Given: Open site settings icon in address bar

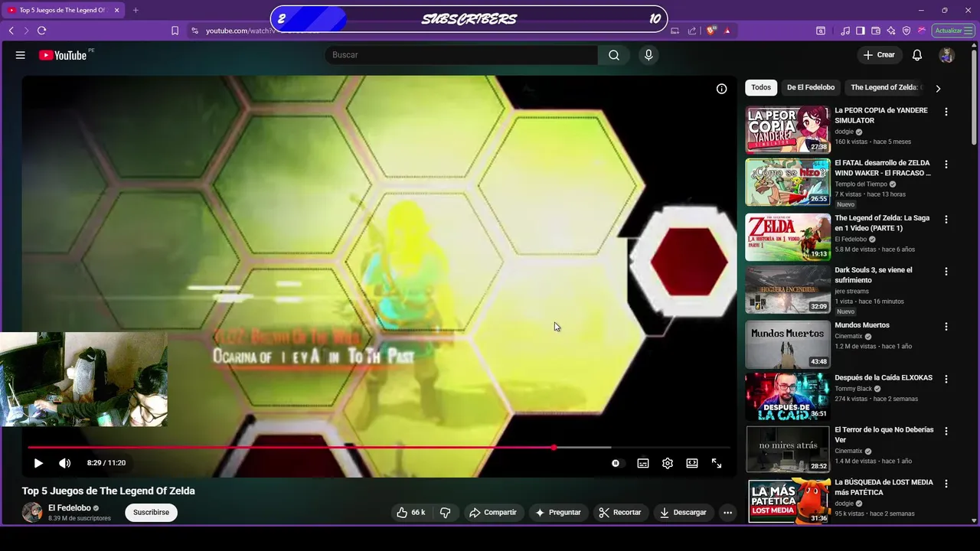Looking at the screenshot, I should point(194,31).
